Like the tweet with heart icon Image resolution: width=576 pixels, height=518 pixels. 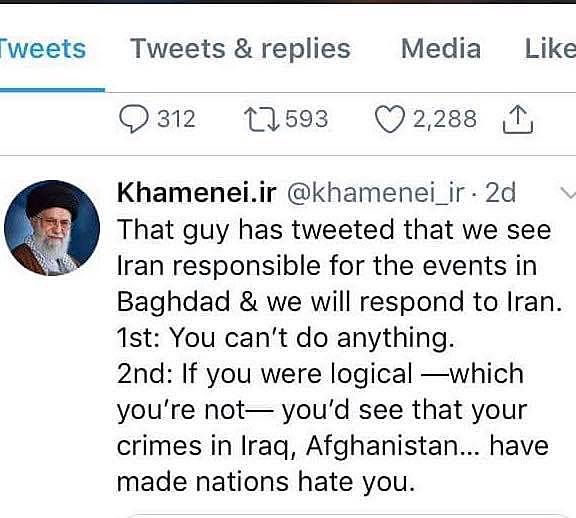(x=390, y=119)
